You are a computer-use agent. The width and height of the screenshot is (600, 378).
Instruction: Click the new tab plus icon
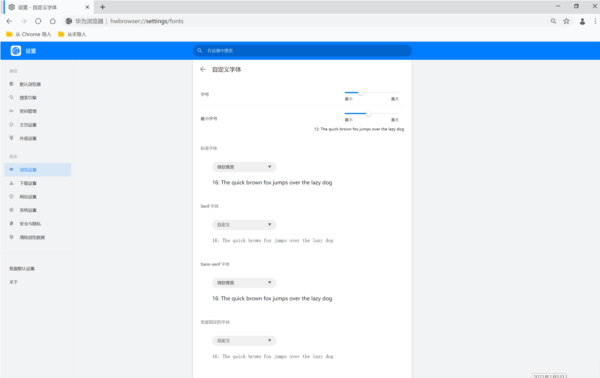(x=102, y=7)
